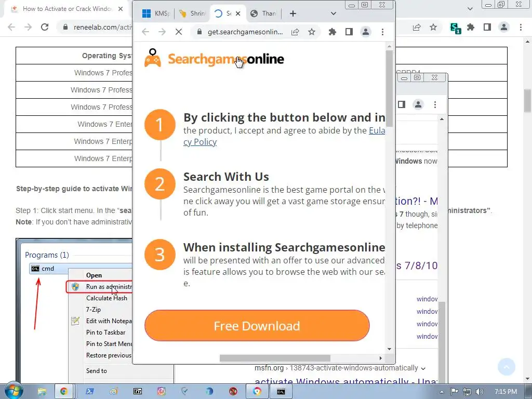Open 7-Zip taskbar icon
Screen dimensions: 532x399
click(x=138, y=392)
